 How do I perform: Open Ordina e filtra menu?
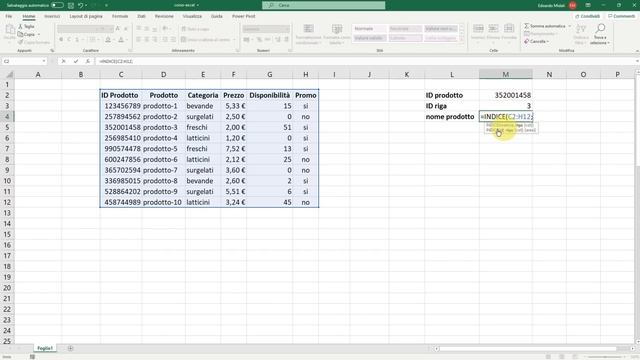tap(581, 34)
